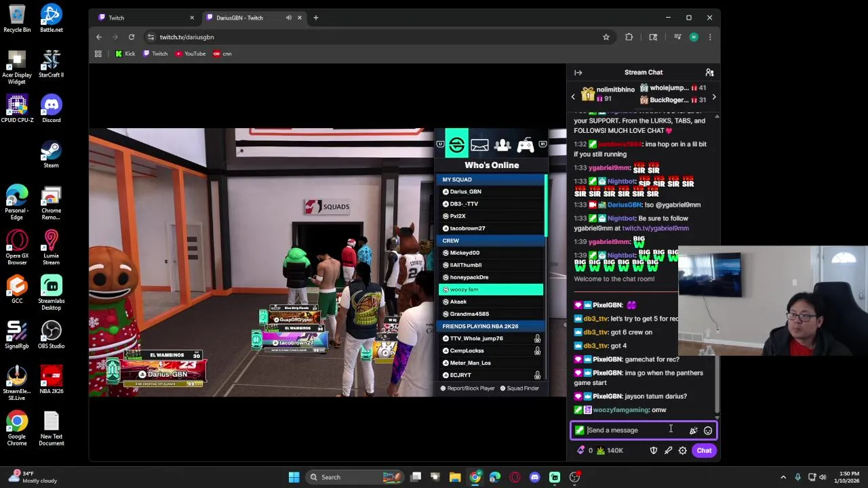Open the 140K channel points balance
This screenshot has width=868, height=488.
(x=610, y=451)
